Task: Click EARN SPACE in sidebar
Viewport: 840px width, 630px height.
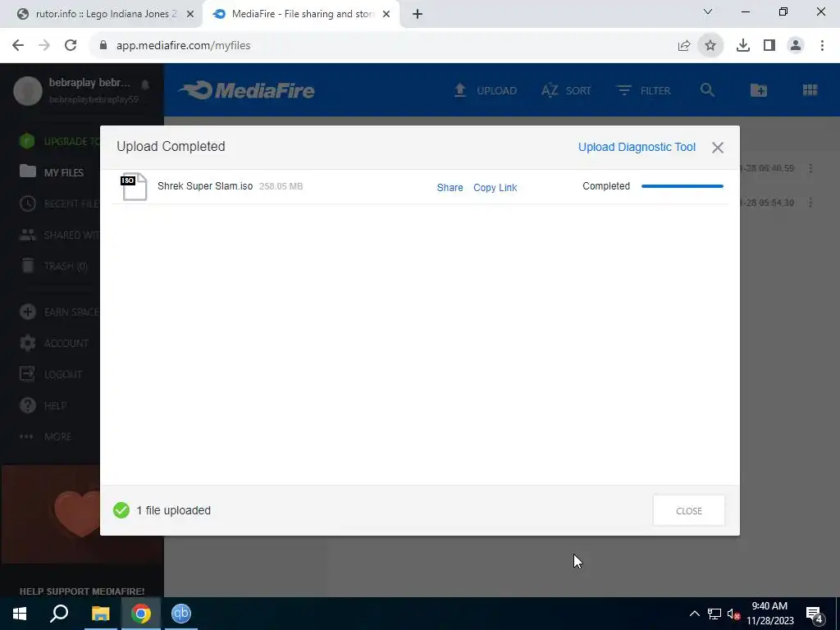Action: click(59, 312)
